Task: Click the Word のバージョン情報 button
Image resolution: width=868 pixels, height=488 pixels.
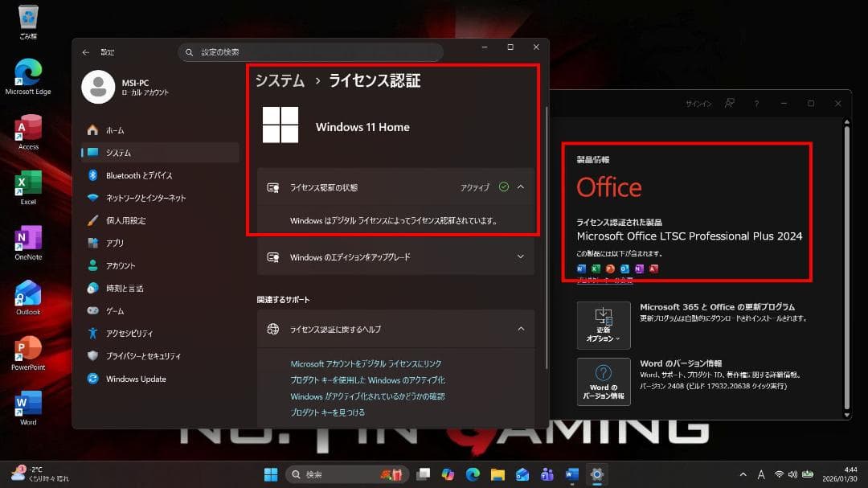Action: click(604, 382)
